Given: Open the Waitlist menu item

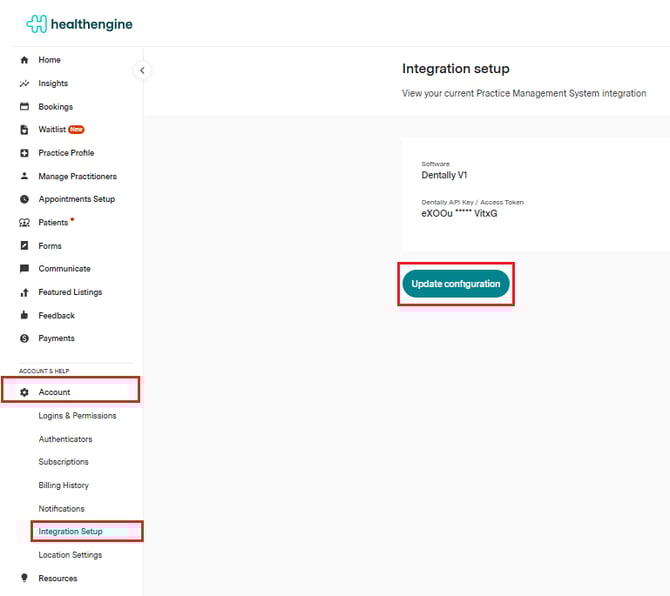Looking at the screenshot, I should click(52, 130).
